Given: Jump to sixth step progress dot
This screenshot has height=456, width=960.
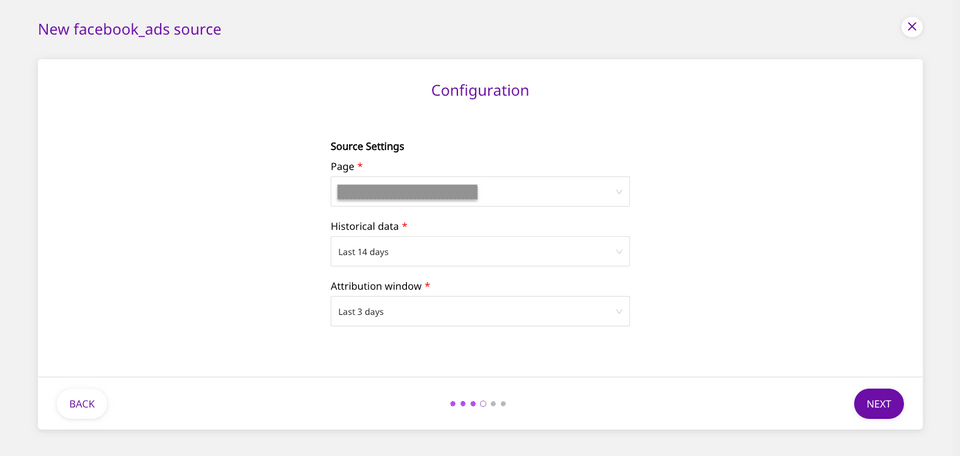Looking at the screenshot, I should 503,404.
